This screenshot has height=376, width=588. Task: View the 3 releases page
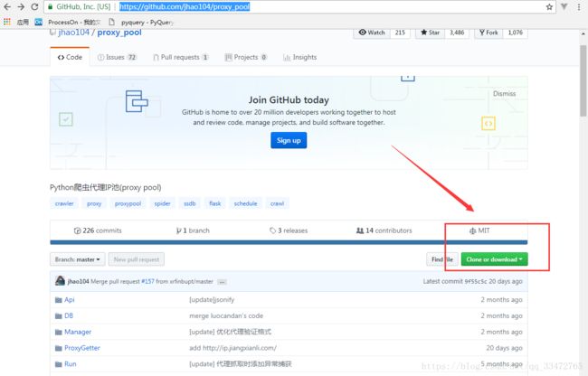289,230
